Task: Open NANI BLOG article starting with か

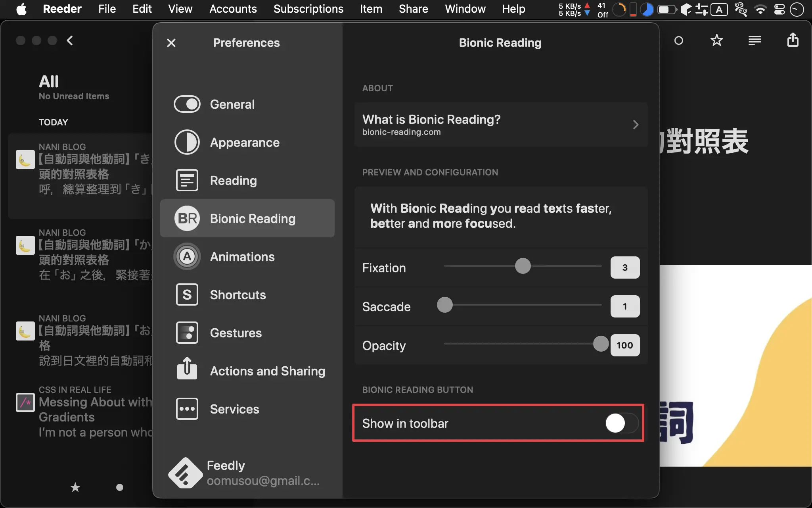Action: 81,257
